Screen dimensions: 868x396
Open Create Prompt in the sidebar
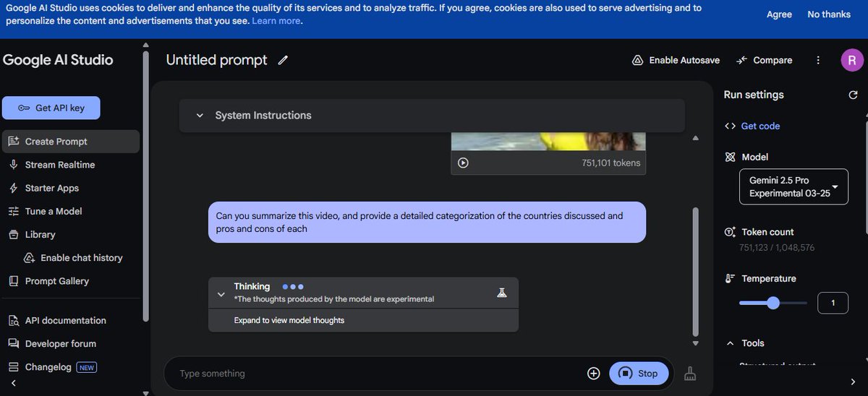tap(71, 142)
